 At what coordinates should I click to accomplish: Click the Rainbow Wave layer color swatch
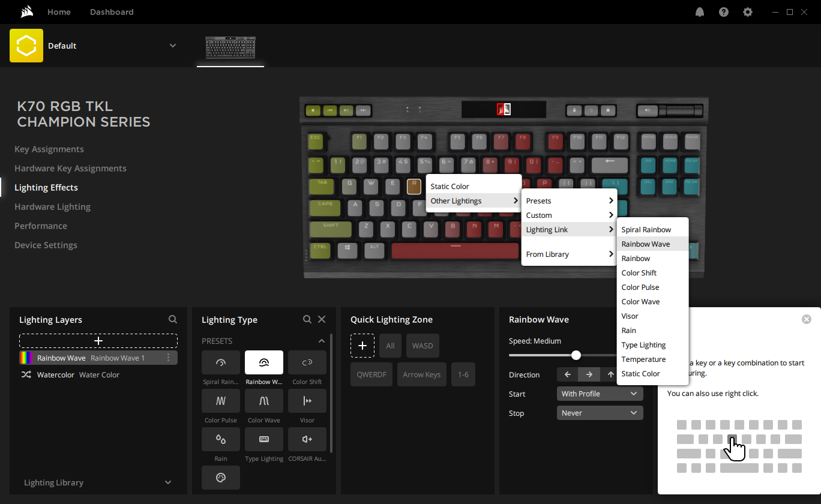pos(26,358)
